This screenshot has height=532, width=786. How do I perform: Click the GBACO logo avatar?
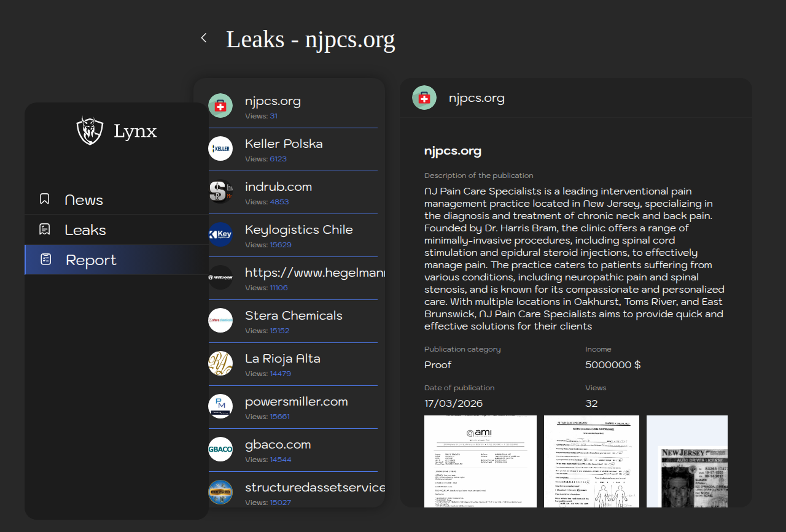point(220,449)
